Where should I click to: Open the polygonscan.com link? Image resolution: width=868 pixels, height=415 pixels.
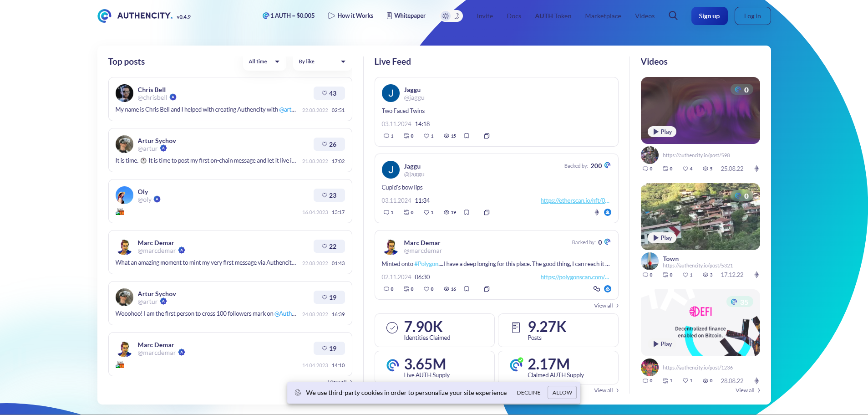click(x=575, y=277)
